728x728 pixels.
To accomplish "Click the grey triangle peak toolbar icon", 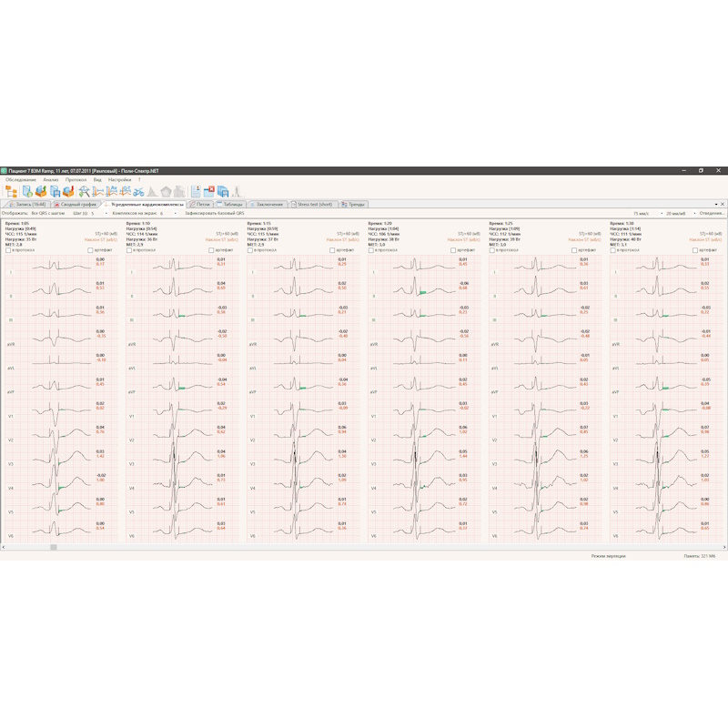I will click(x=152, y=191).
